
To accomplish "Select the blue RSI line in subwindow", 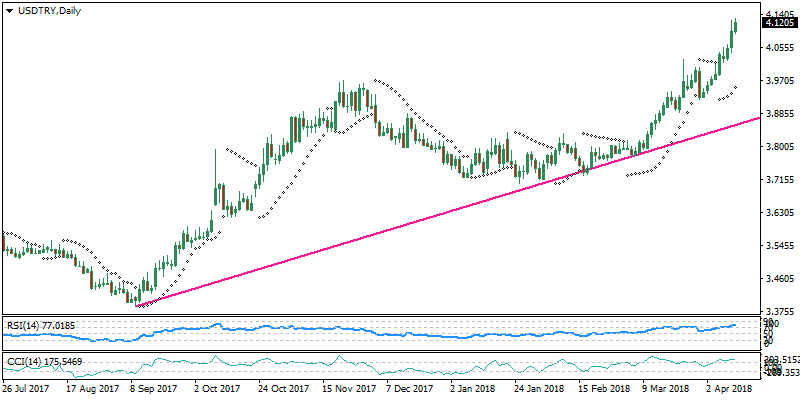I will click(400, 332).
